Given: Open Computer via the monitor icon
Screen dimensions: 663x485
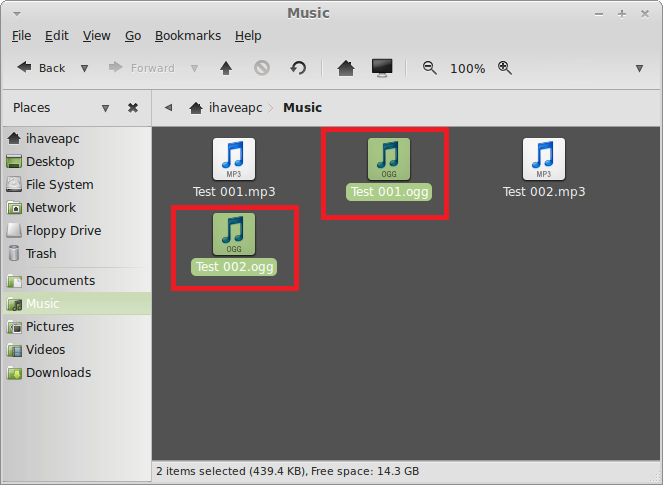Looking at the screenshot, I should pyautogui.click(x=382, y=68).
